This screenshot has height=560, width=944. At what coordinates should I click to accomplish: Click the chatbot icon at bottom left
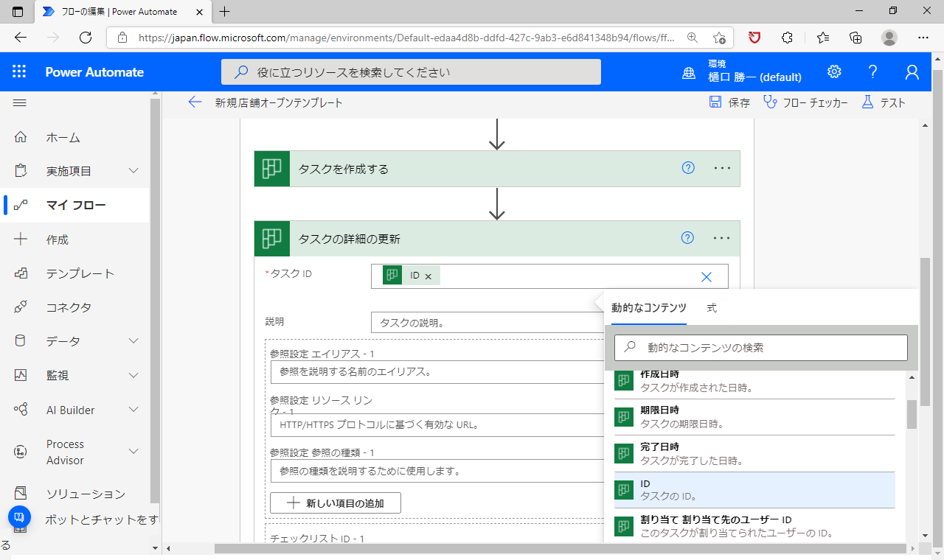tap(20, 517)
